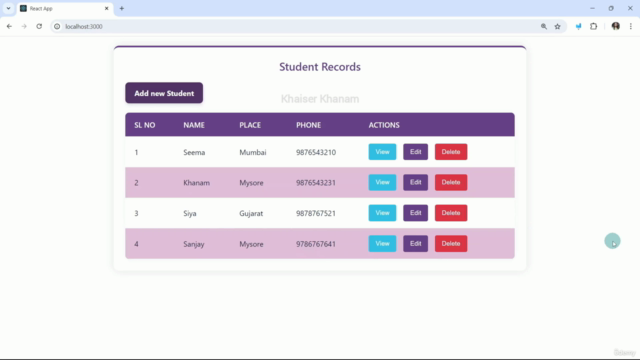Expand the tab search dropdown arrow
The image size is (640, 360).
pyautogui.click(x=8, y=8)
